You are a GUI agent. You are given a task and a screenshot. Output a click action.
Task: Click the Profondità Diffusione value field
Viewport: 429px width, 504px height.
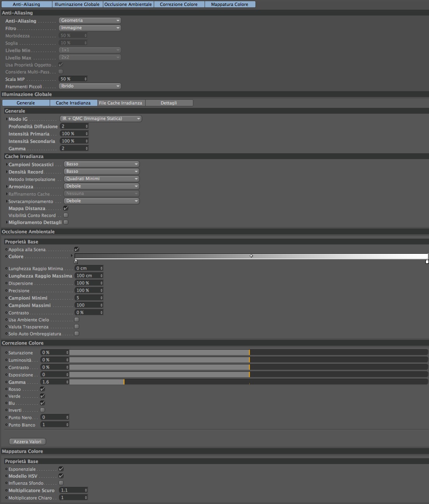pyautogui.click(x=74, y=126)
